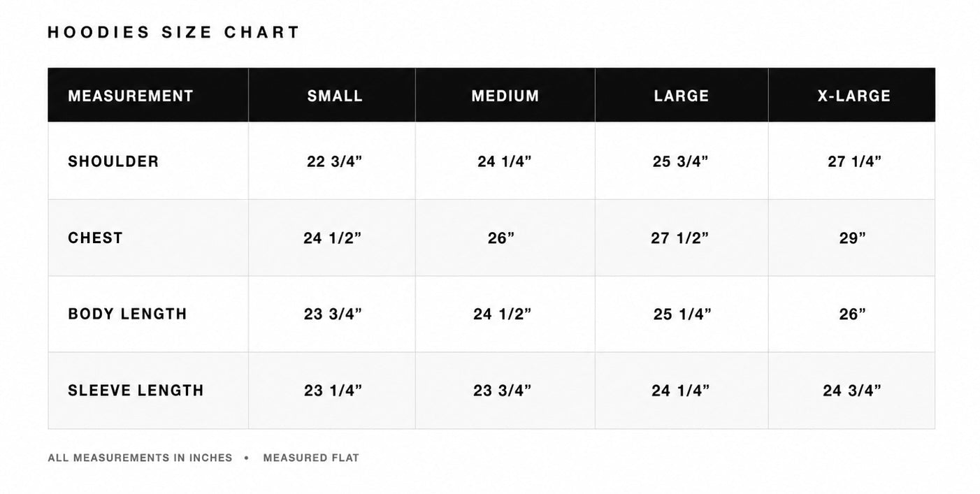The height and width of the screenshot is (494, 980).
Task: Select the x-large chest value 29"
Action: coord(853,238)
